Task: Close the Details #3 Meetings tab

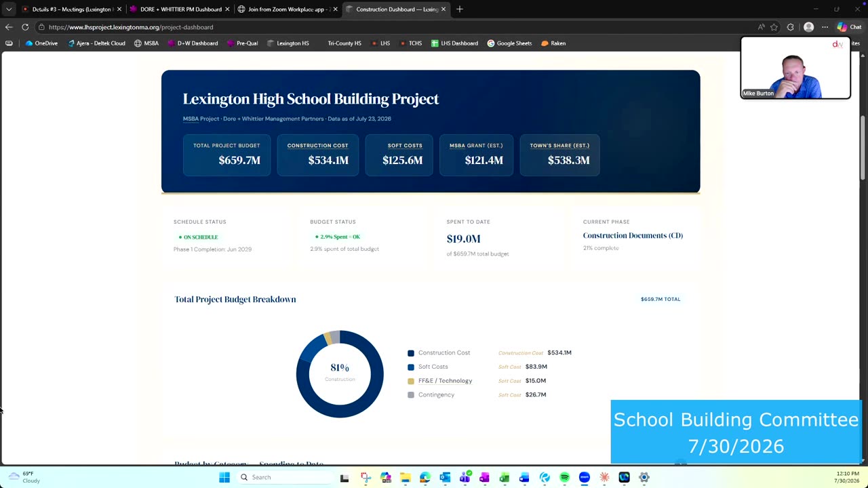Action: tap(119, 9)
